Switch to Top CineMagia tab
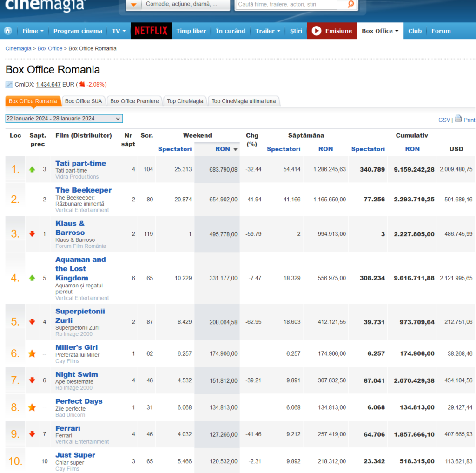The width and height of the screenshot is (476, 473). tap(185, 101)
